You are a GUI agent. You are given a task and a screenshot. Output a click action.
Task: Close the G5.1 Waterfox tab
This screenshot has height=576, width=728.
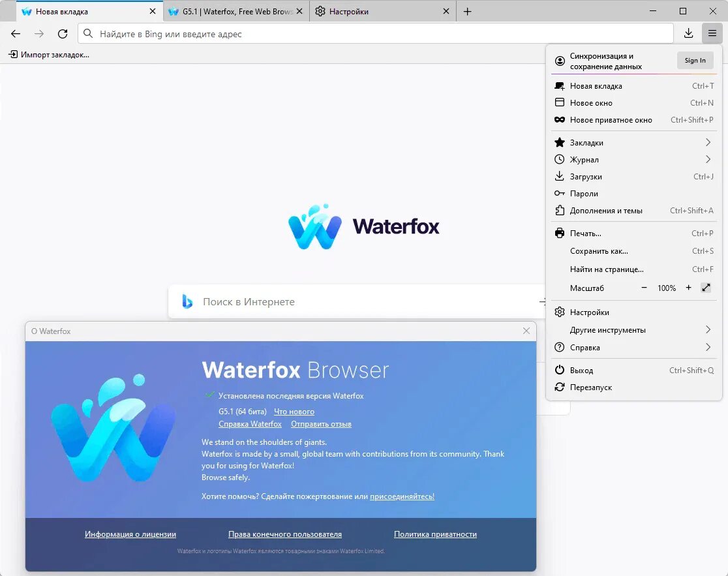[299, 11]
